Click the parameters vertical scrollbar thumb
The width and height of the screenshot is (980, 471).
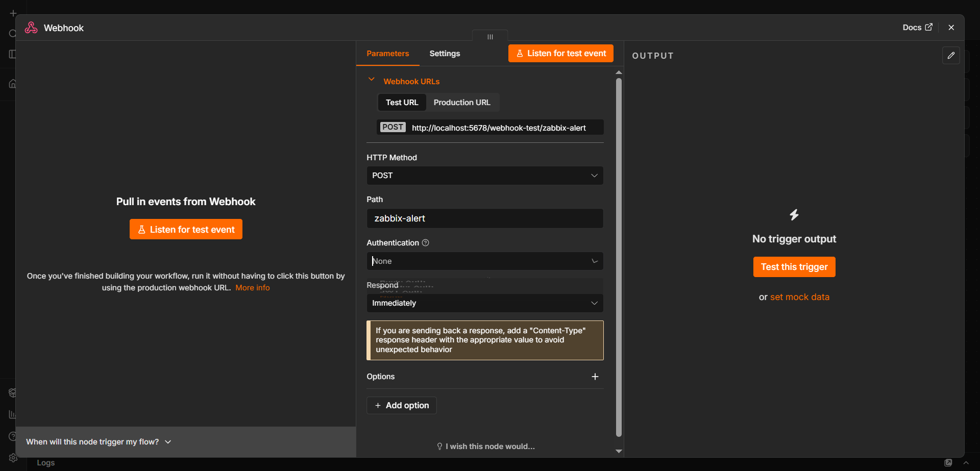pos(619,258)
